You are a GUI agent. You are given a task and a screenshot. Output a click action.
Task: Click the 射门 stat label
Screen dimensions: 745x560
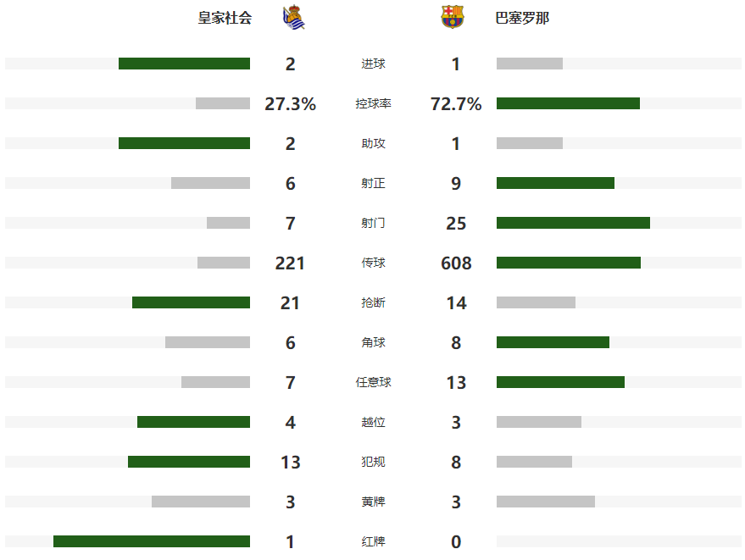coord(373,224)
